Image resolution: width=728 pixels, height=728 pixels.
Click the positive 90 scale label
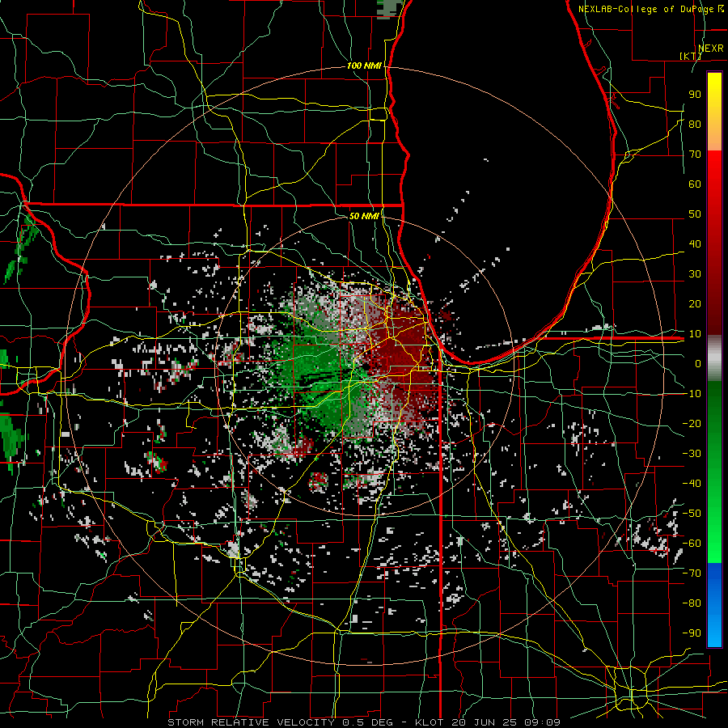[x=695, y=95]
